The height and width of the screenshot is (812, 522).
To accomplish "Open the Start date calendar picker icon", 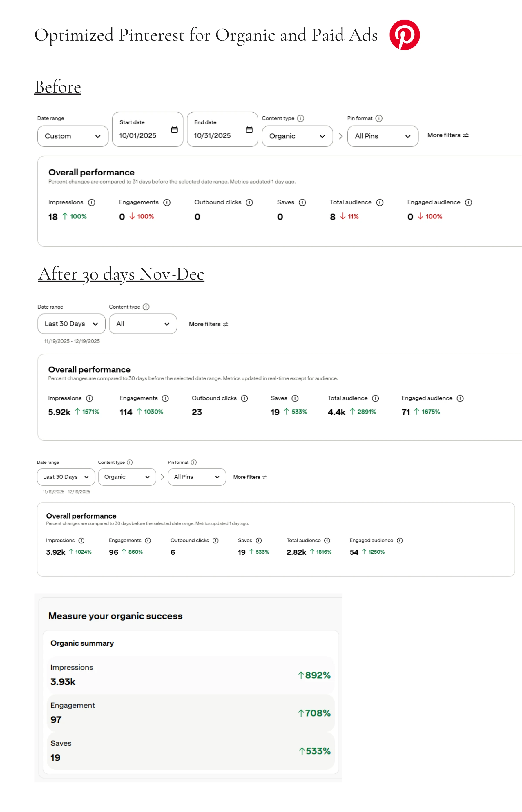I will (174, 129).
